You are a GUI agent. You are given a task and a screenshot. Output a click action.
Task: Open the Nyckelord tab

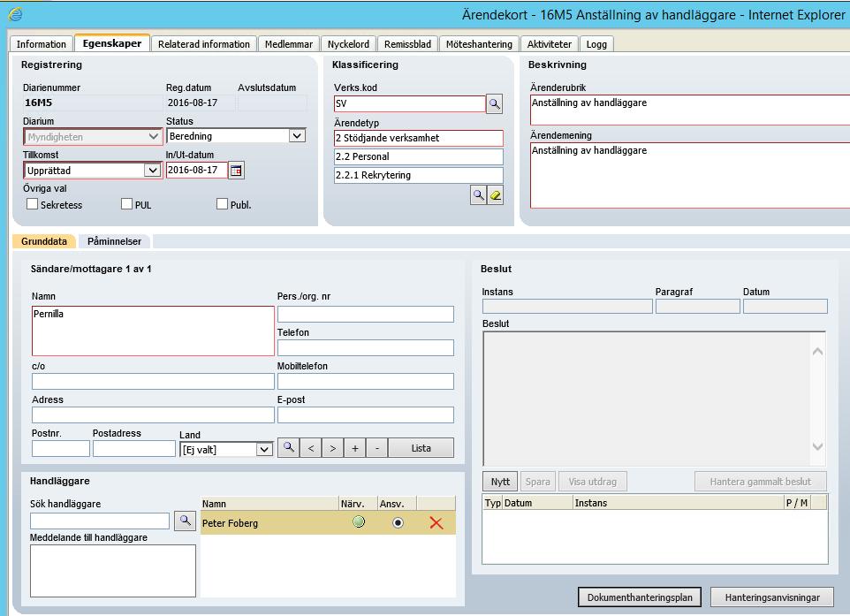(348, 44)
